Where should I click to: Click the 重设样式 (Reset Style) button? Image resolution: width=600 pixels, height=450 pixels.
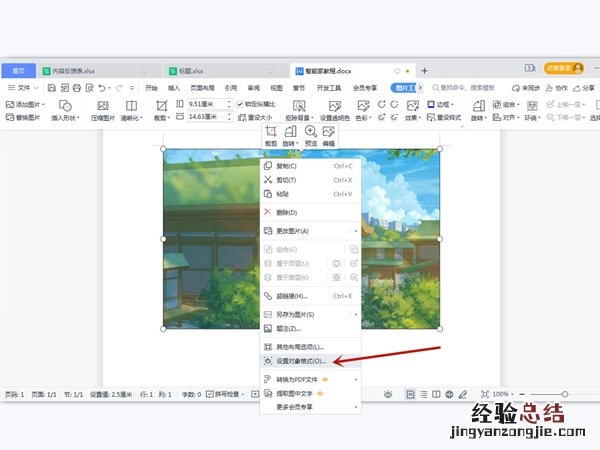pos(444,117)
